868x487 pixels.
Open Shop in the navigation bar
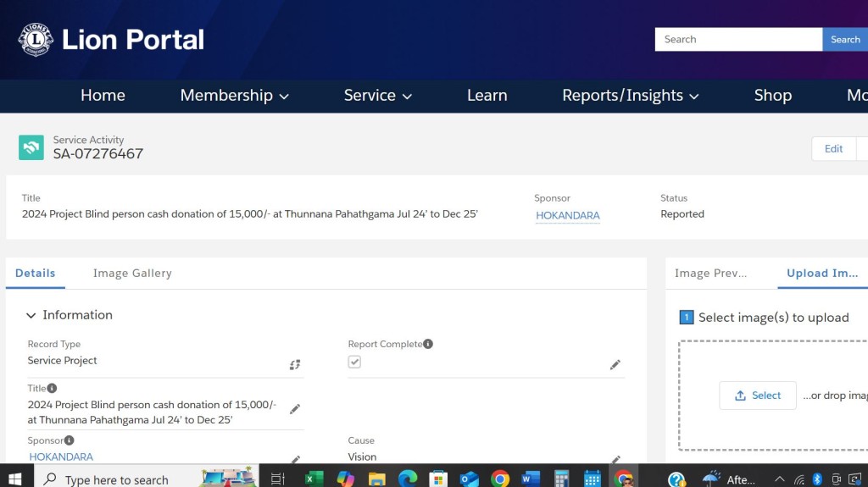[x=773, y=95]
